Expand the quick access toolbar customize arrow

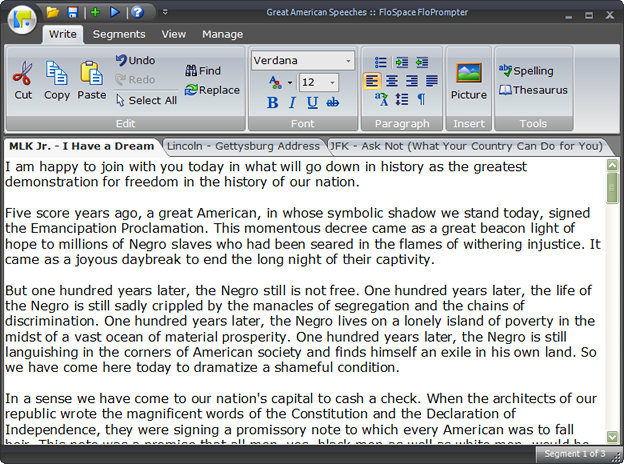(165, 12)
